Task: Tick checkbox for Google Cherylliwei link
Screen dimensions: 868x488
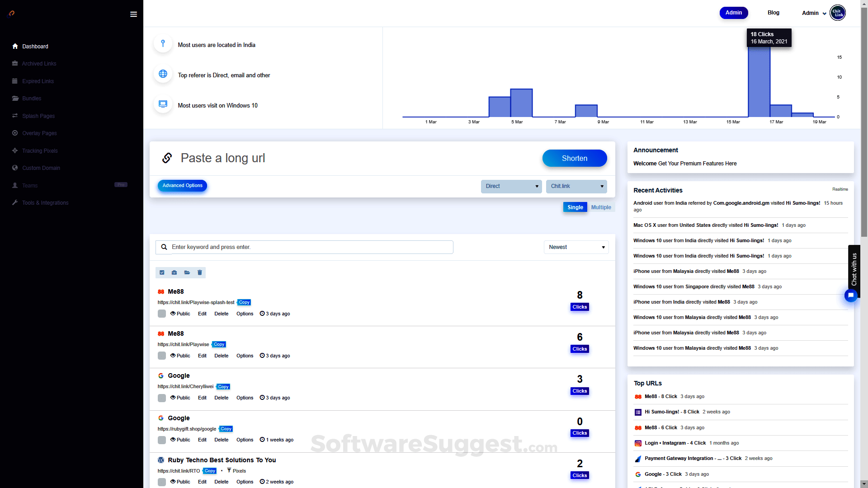Action: tap(161, 398)
